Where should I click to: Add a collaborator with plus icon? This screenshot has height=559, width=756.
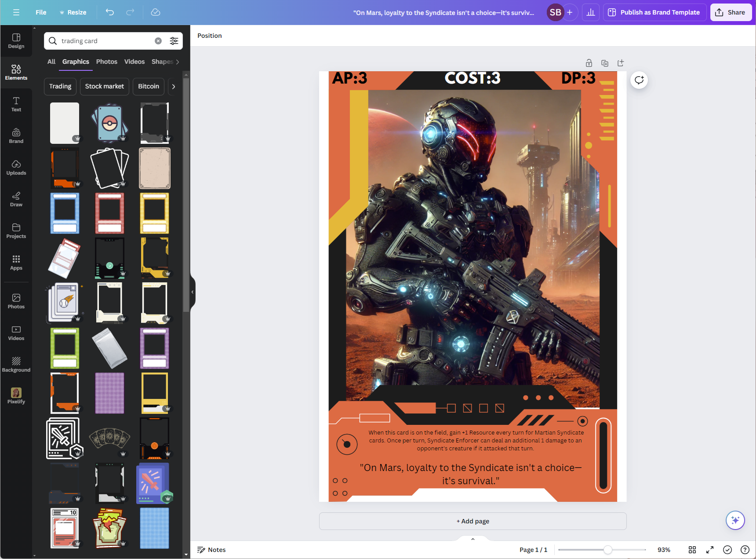[570, 12]
